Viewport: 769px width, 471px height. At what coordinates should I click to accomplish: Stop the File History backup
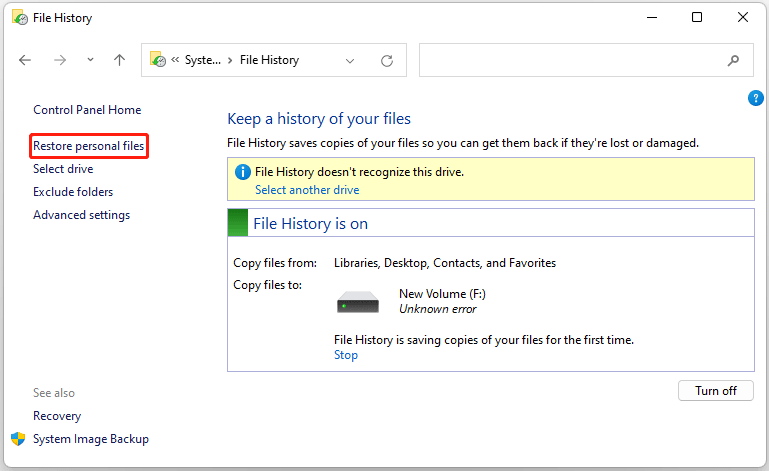(x=346, y=355)
